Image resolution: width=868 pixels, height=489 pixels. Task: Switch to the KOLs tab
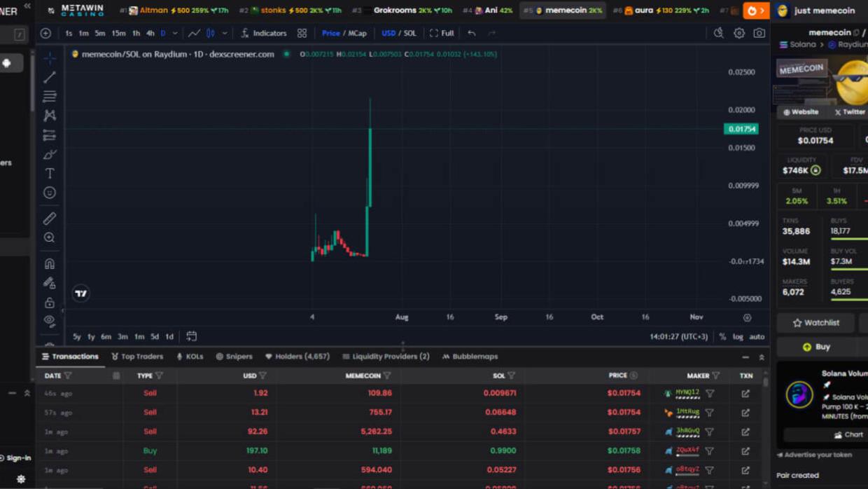[x=190, y=357]
